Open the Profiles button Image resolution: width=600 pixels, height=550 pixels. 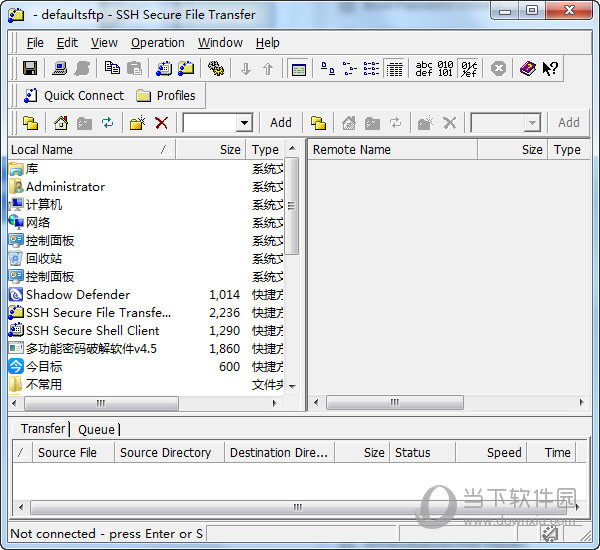click(x=166, y=96)
